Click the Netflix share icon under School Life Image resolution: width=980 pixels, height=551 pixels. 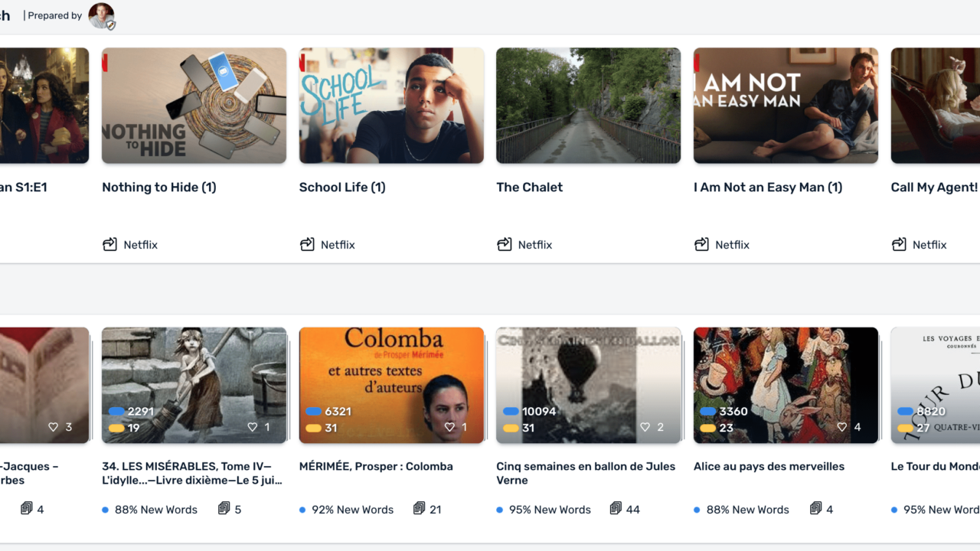tap(307, 245)
